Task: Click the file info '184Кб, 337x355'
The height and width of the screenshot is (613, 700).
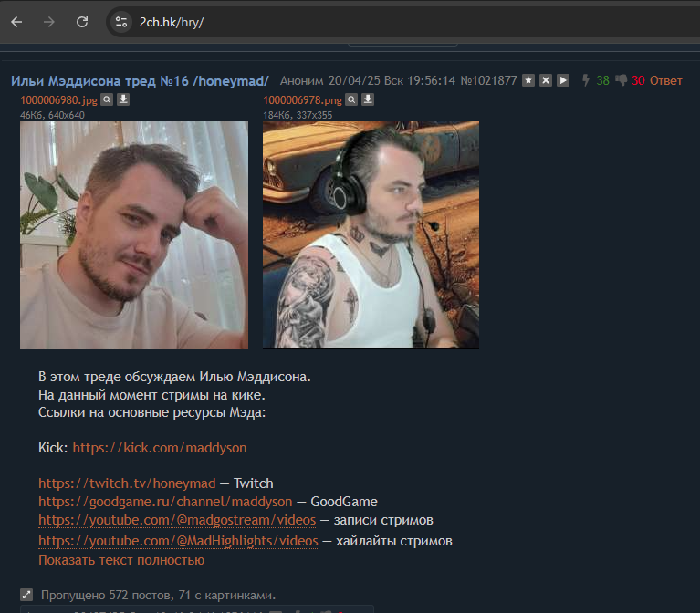Action: pyautogui.click(x=298, y=115)
